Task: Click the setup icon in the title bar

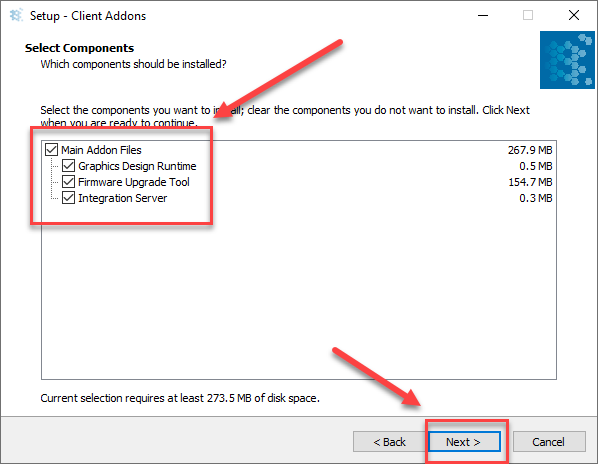Action: click(x=16, y=16)
